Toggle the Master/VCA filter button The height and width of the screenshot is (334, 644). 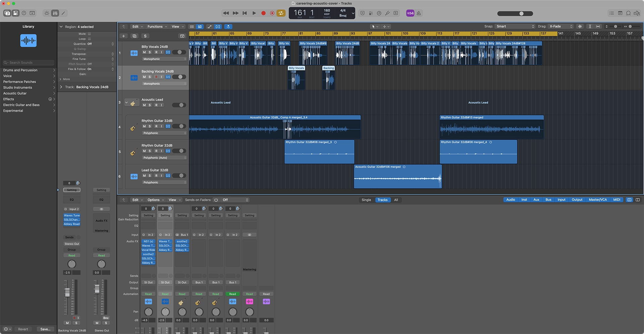pos(598,200)
